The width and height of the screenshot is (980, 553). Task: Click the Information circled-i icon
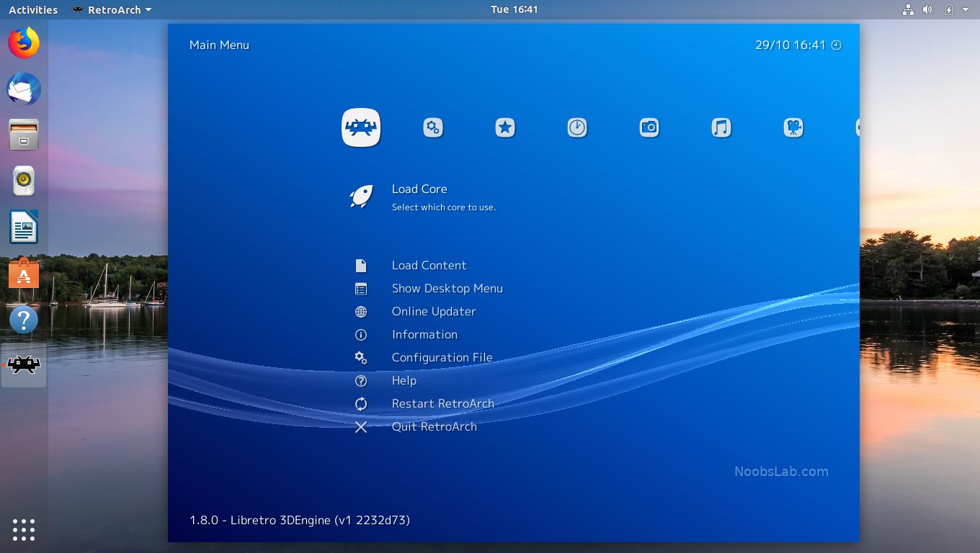coord(360,335)
